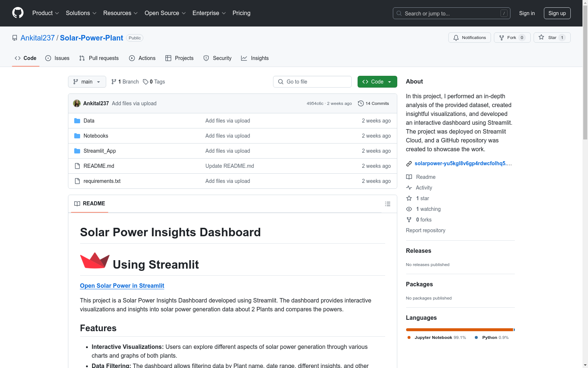
Task: Click the star icon next to 1 star
Action: point(409,198)
